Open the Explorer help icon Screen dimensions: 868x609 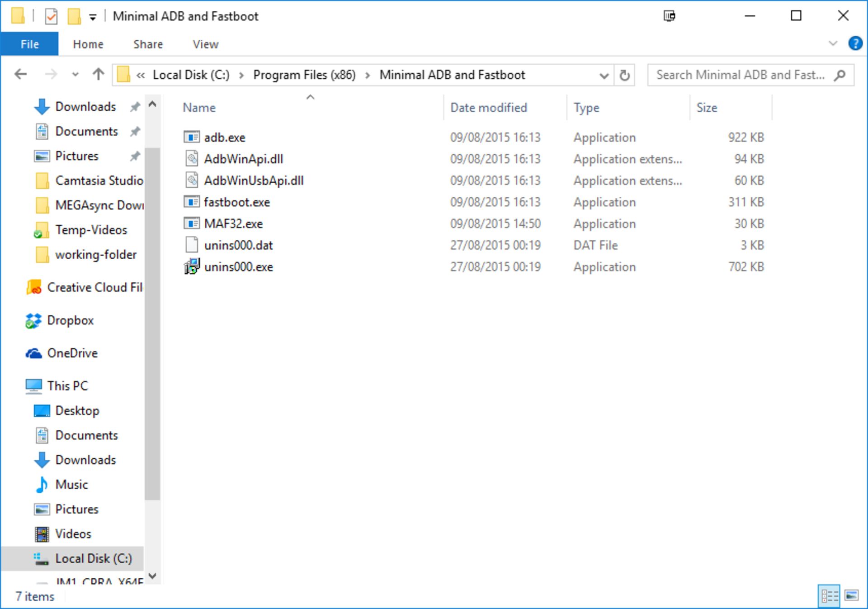coord(855,43)
